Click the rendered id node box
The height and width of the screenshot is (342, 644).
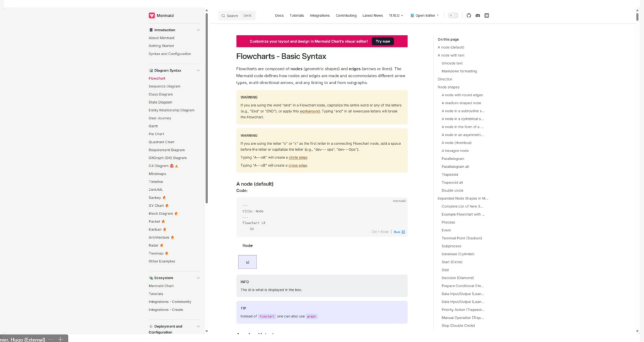[248, 262]
